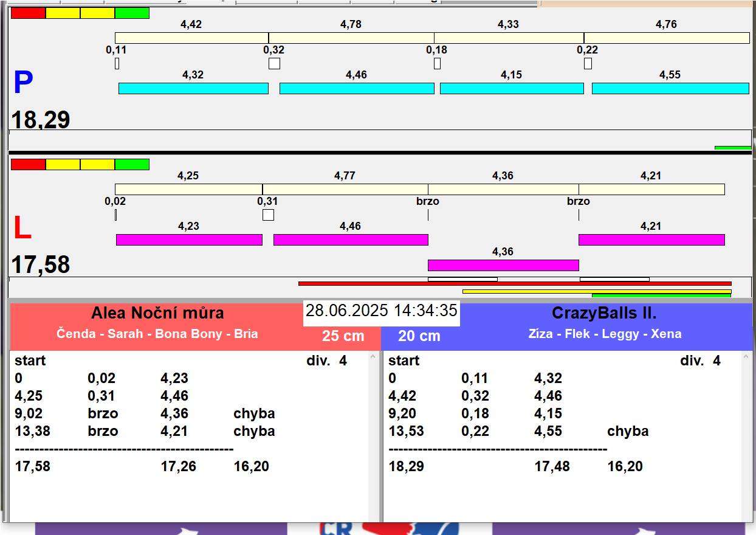Select the magenta bar labeled 4,46
This screenshot has width=756, height=535.
pos(351,240)
